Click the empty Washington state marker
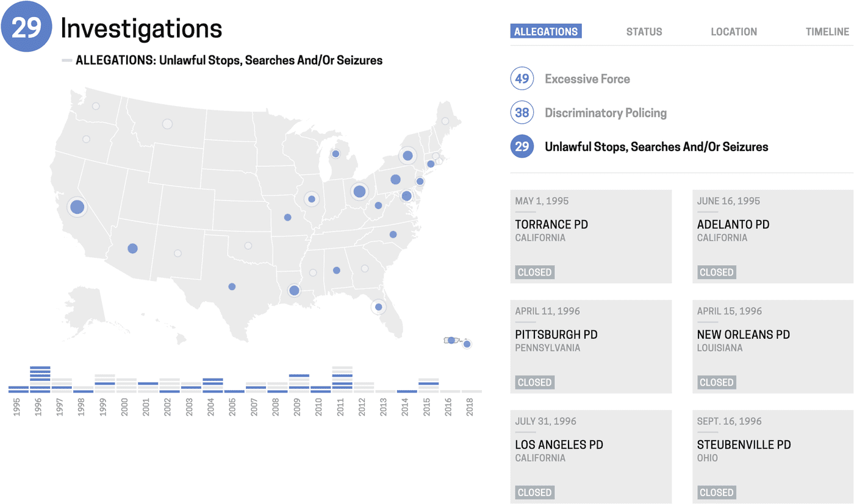 [96, 106]
